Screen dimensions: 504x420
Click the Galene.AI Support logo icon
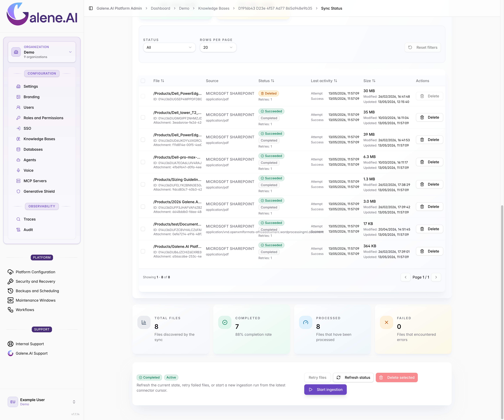click(x=10, y=353)
